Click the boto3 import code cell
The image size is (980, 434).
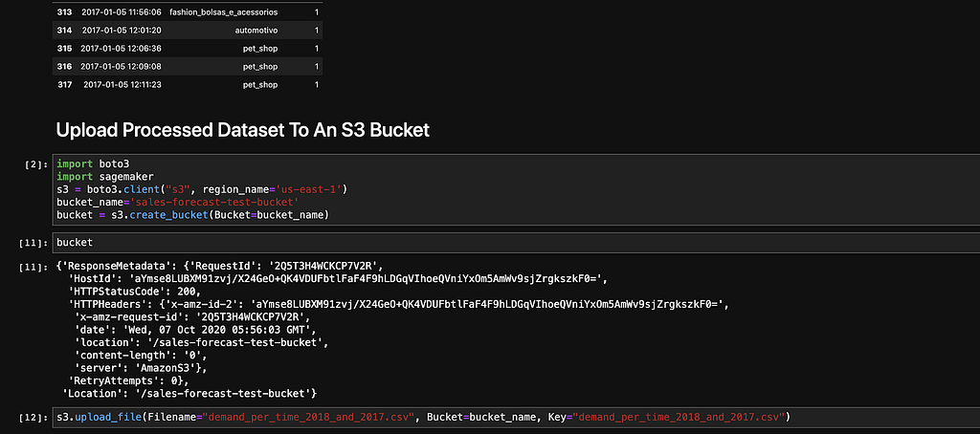(516, 189)
